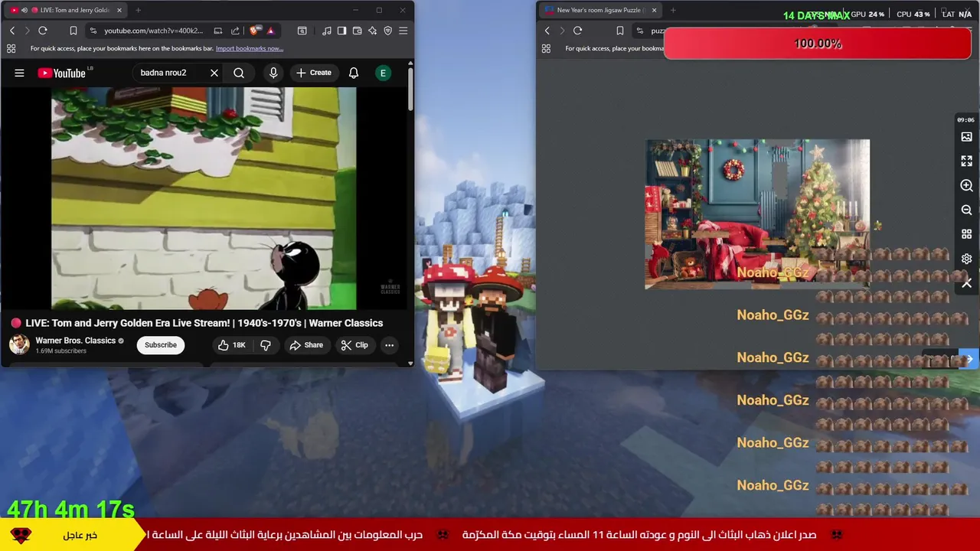Open site settings icon in YouTube address bar
980x551 pixels.
(93, 31)
